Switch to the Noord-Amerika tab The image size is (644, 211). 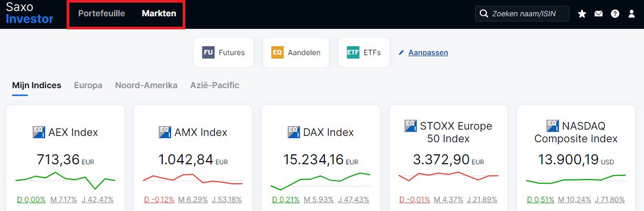point(146,85)
